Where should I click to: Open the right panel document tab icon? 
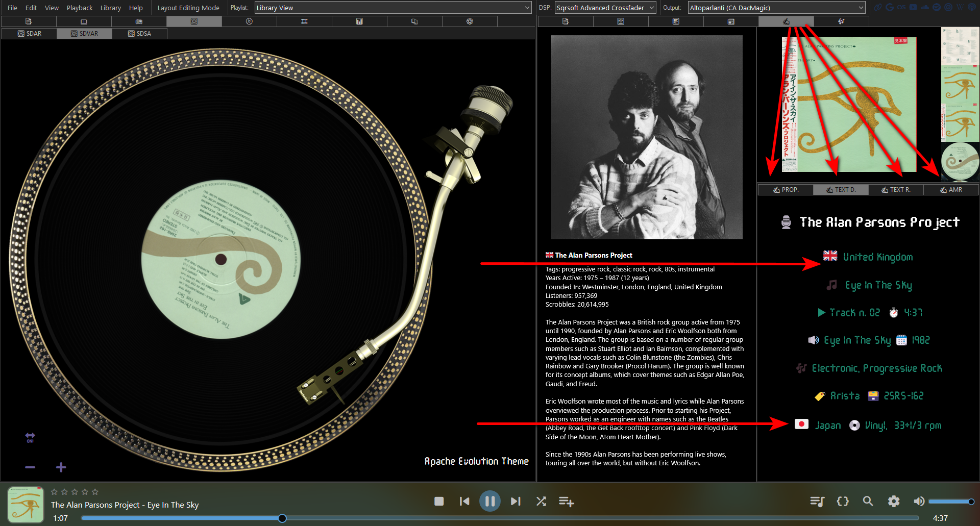[x=565, y=21]
